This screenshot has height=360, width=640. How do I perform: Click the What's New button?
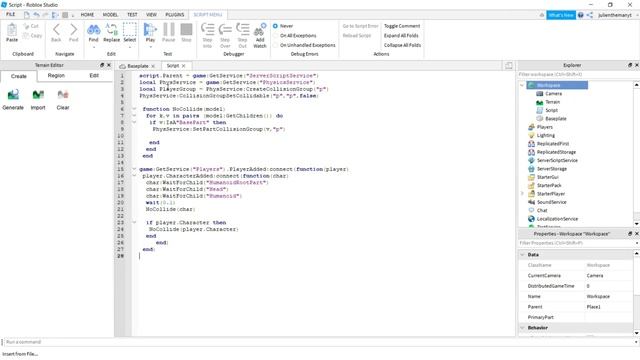561,15
